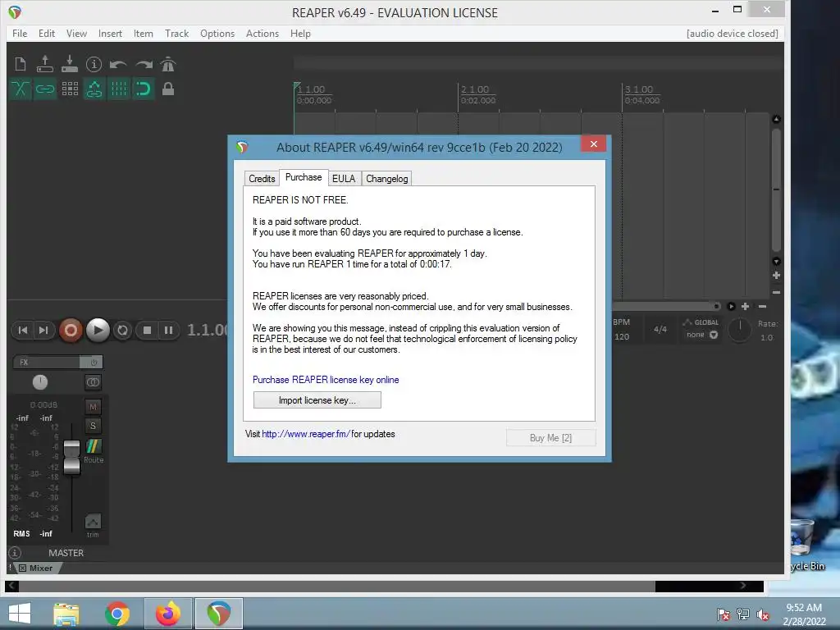The image size is (840, 630).
Task: Toggle snap magnet icon
Action: [x=143, y=89]
